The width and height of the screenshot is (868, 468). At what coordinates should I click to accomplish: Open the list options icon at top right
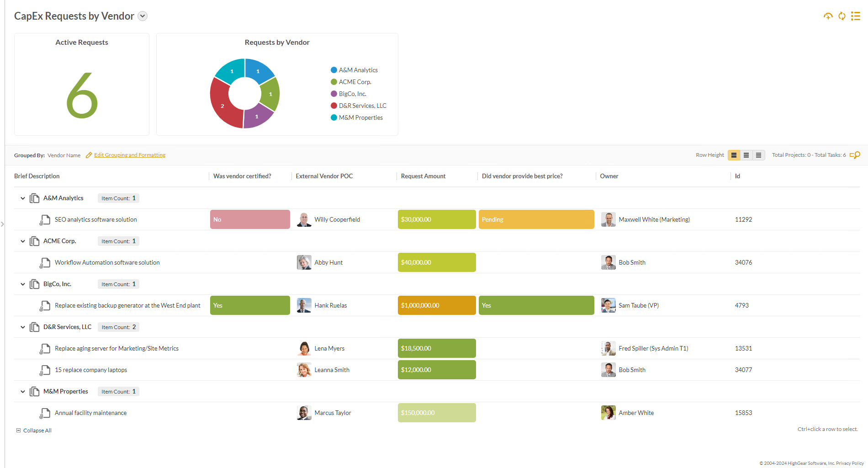pos(856,16)
